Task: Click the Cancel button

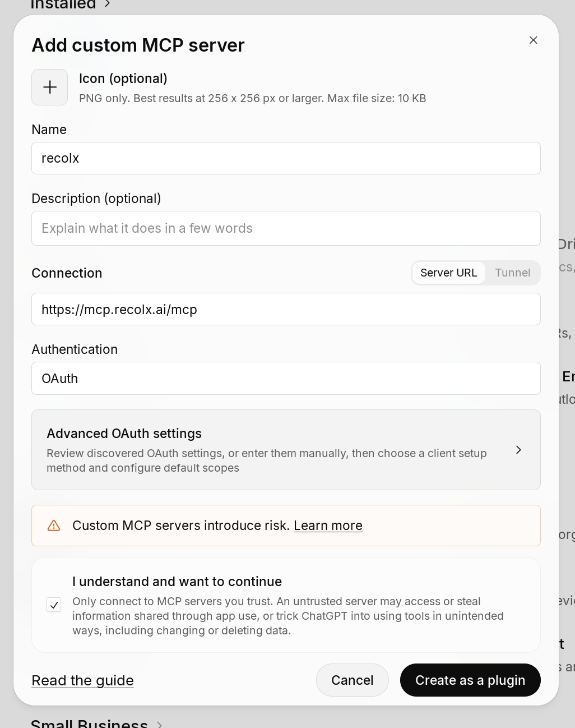Action: click(x=352, y=680)
